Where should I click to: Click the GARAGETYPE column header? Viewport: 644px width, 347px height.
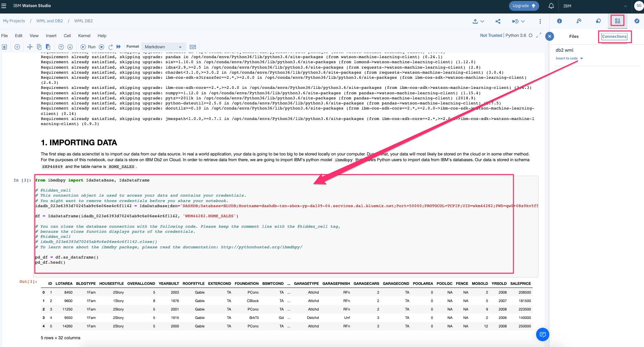tap(306, 284)
